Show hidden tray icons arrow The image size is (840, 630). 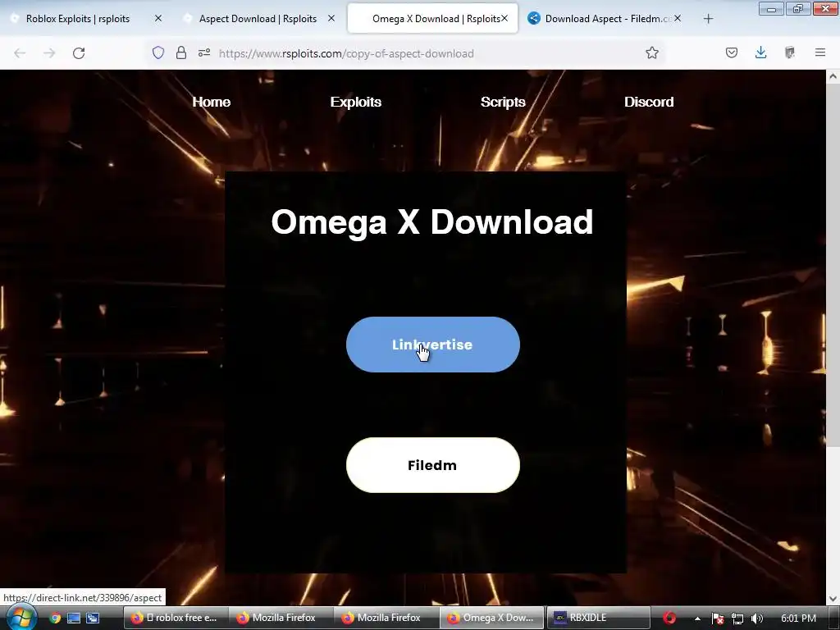pos(697,619)
